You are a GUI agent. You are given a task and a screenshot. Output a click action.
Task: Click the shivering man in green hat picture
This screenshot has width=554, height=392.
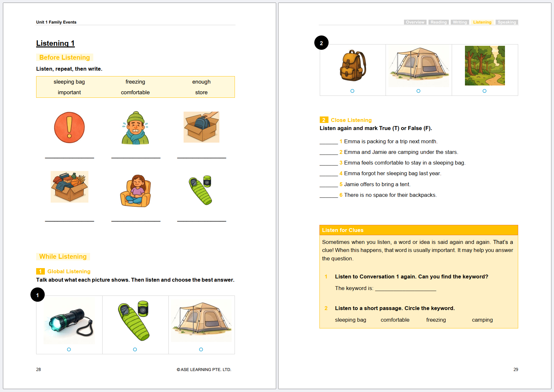(136, 128)
